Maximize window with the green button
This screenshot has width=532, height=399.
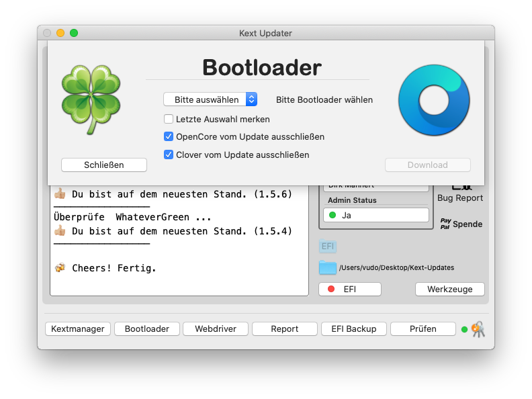click(74, 33)
